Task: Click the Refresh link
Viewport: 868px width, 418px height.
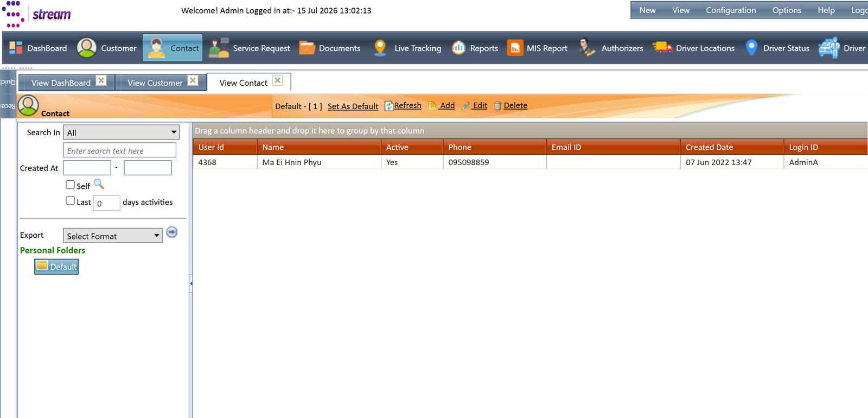Action: tap(407, 105)
